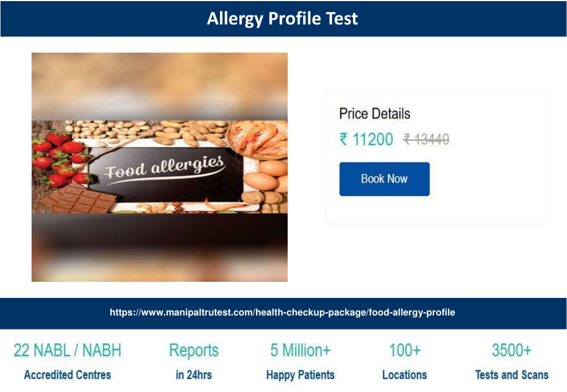Select the Happy Patients label
The width and height of the screenshot is (567, 392).
[300, 375]
